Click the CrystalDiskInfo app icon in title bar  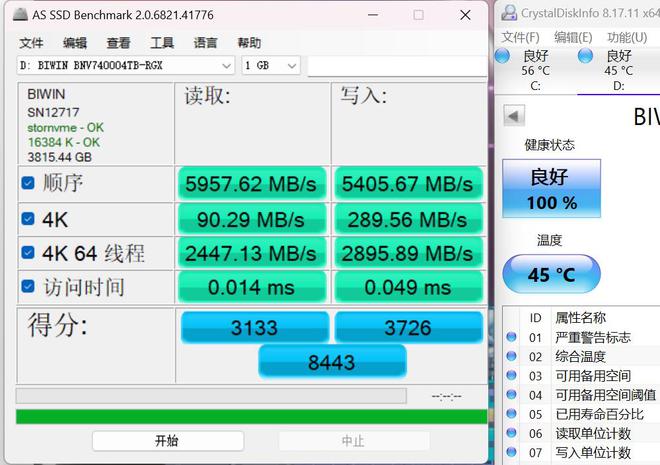[510, 13]
